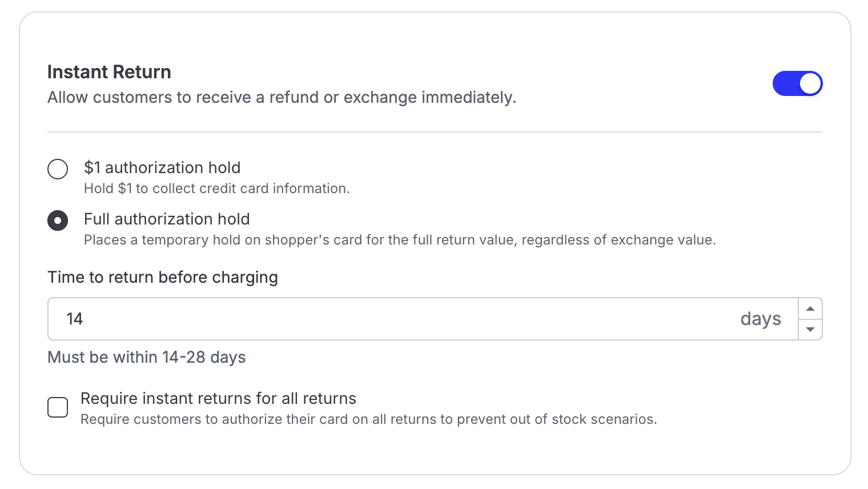Select the $1 authorization hold radio button
The width and height of the screenshot is (868, 489).
58,169
